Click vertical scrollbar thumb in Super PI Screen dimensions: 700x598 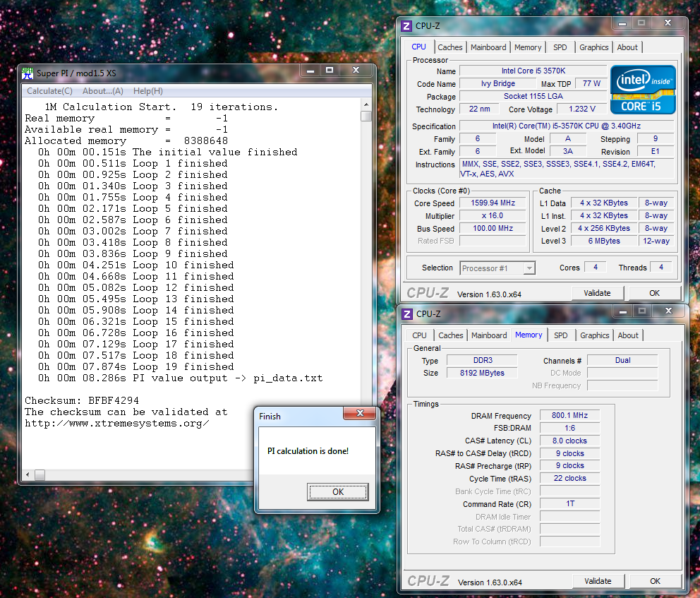(366, 116)
